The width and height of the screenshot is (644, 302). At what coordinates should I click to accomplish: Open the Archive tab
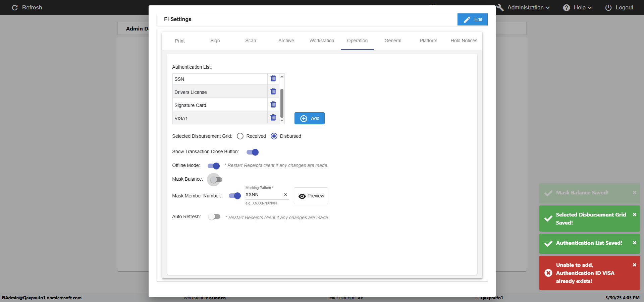[286, 41]
